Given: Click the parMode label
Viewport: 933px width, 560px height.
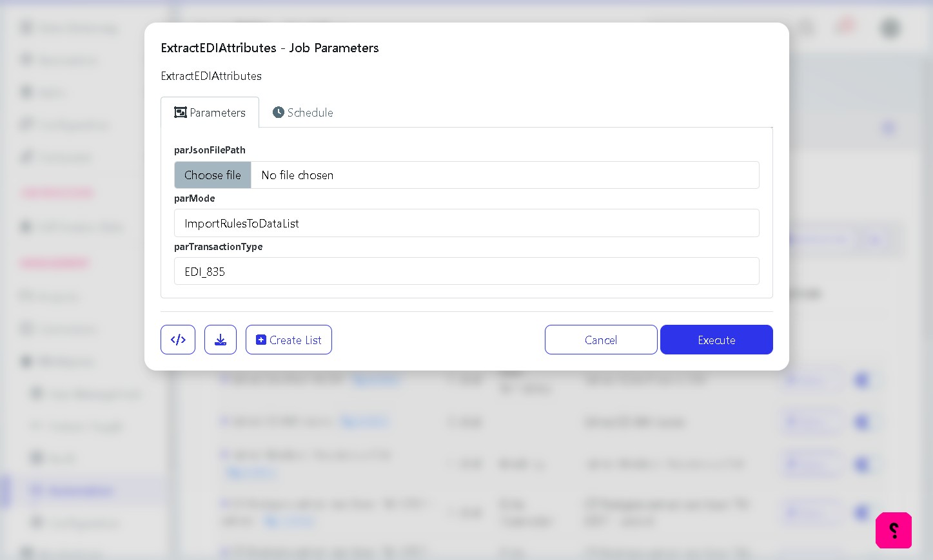Looking at the screenshot, I should tap(194, 198).
